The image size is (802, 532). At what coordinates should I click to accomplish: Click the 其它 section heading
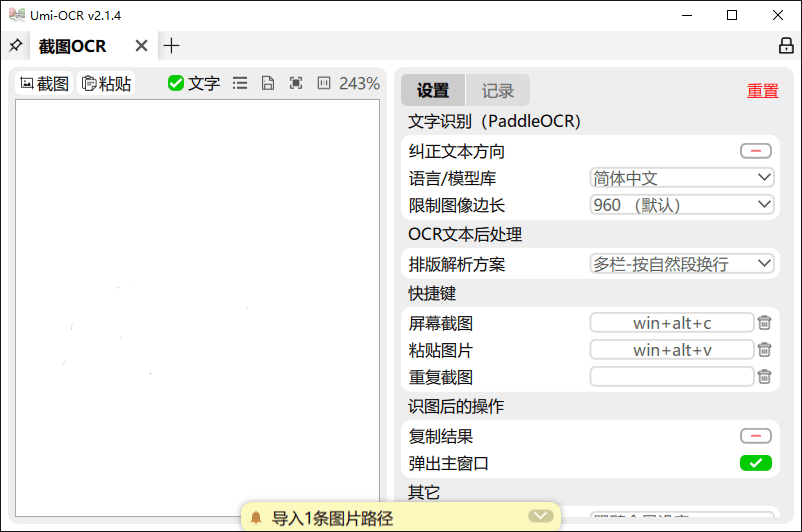[424, 492]
